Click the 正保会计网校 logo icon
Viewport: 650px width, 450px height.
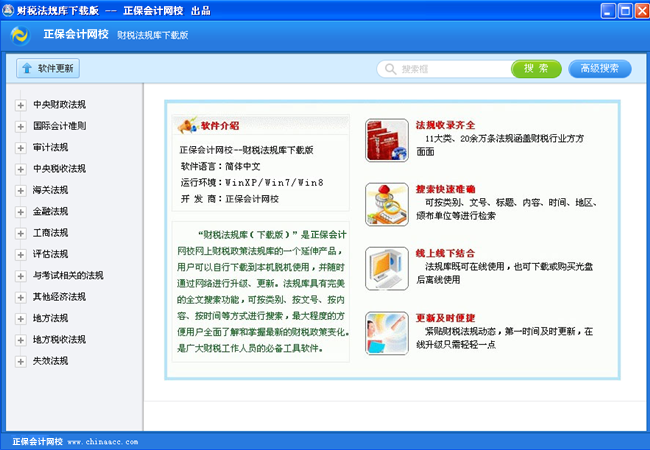(x=20, y=35)
